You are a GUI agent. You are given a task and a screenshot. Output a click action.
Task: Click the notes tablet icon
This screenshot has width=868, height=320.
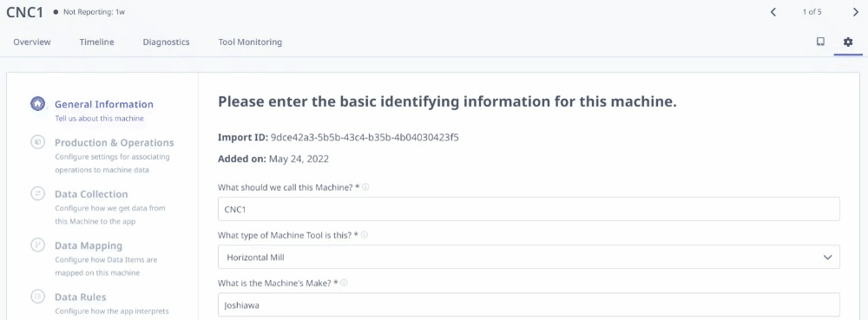(821, 42)
